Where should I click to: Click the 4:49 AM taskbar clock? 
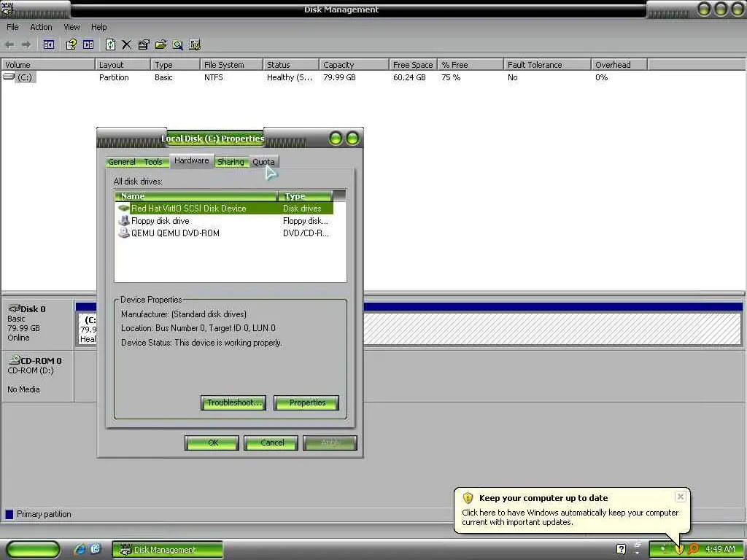pyautogui.click(x=720, y=550)
